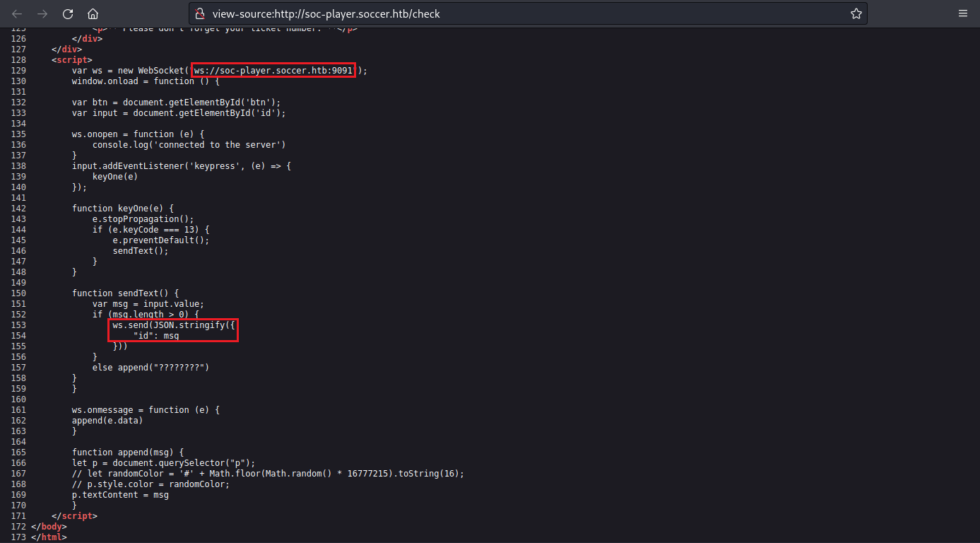The image size is (980, 543).
Task: Click the getElementById('id') line
Action: tap(179, 113)
